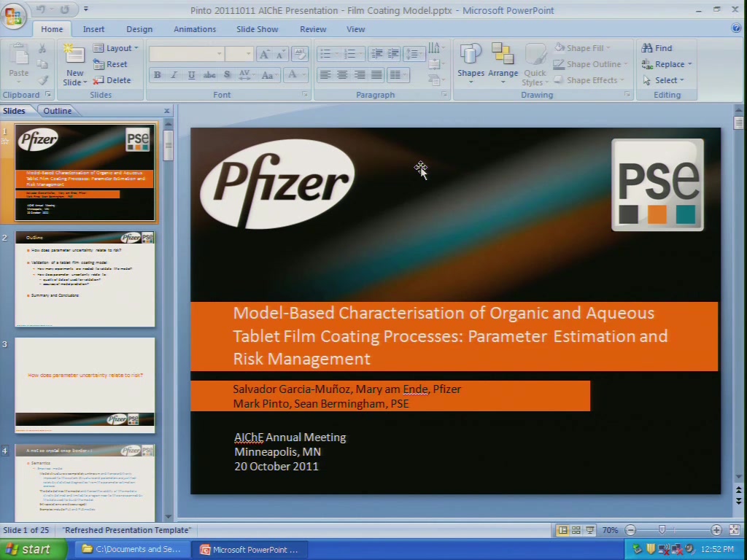This screenshot has height=560, width=747.
Task: Justify the paragraph text
Action: pos(376,75)
